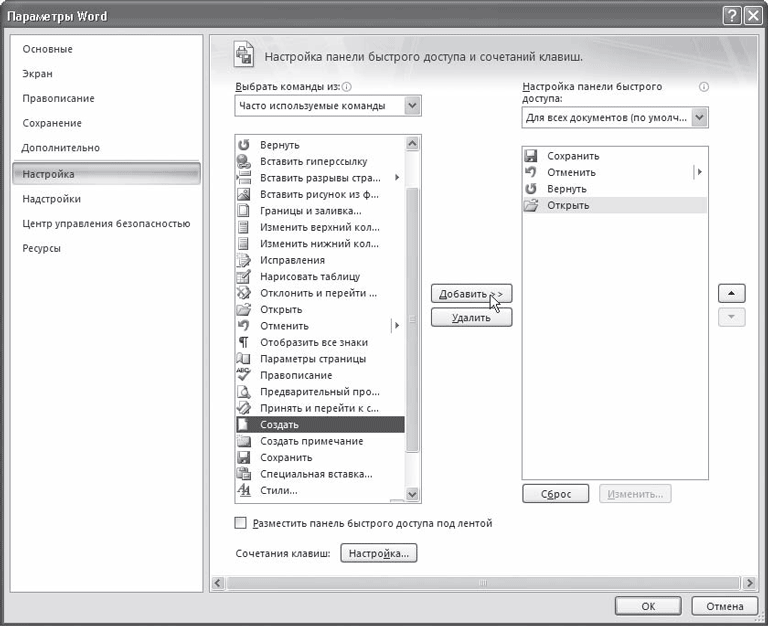Click the Открыть folder icon in right list
Viewport: 768px width, 626px height.
click(531, 205)
